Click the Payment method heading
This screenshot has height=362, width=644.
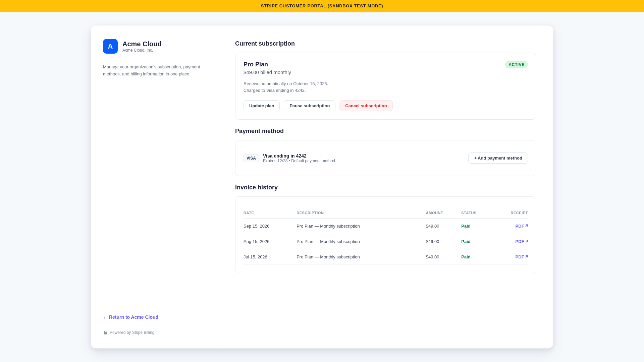click(x=259, y=131)
